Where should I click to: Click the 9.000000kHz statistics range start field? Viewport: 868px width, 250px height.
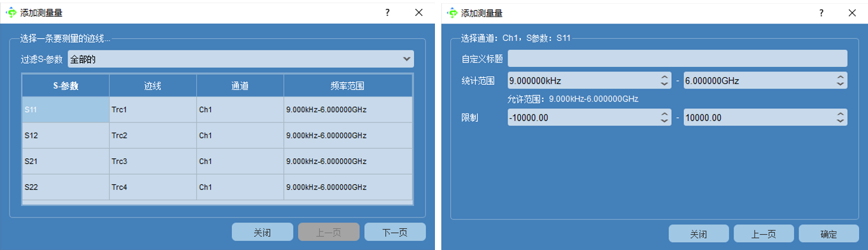point(589,80)
